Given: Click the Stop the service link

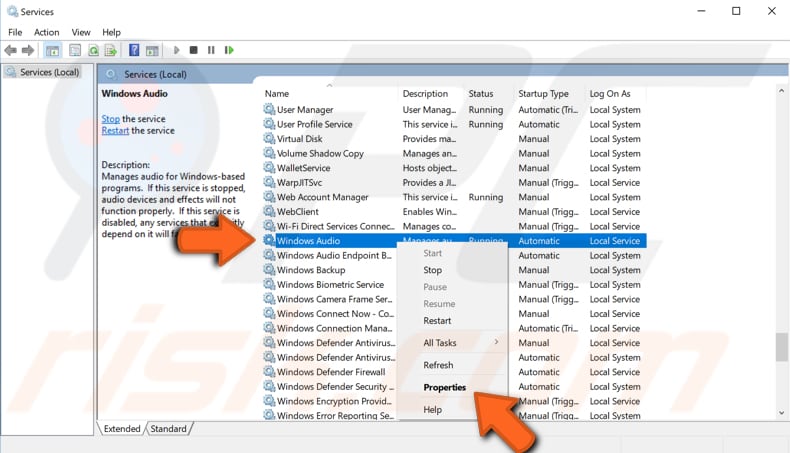Looking at the screenshot, I should (110, 119).
